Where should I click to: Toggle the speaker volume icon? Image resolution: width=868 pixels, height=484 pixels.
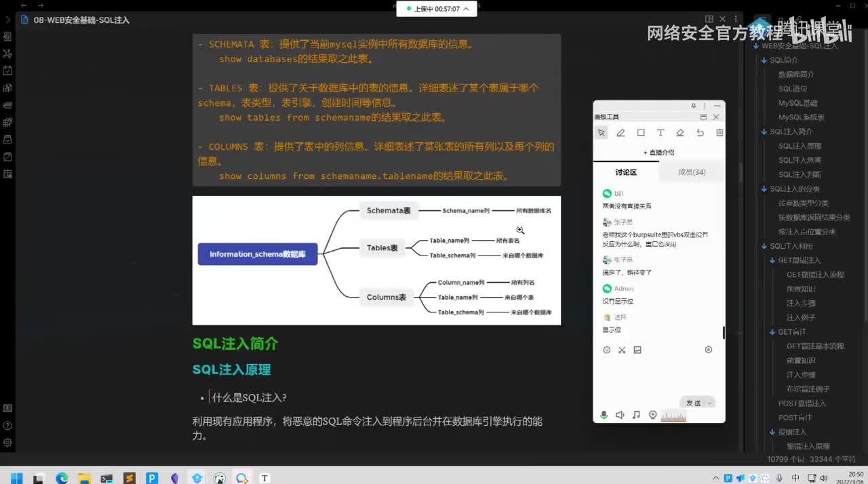tap(620, 415)
